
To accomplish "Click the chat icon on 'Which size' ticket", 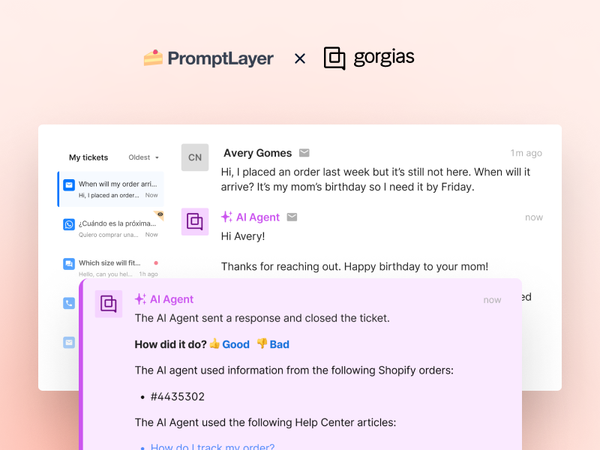I will (69, 264).
